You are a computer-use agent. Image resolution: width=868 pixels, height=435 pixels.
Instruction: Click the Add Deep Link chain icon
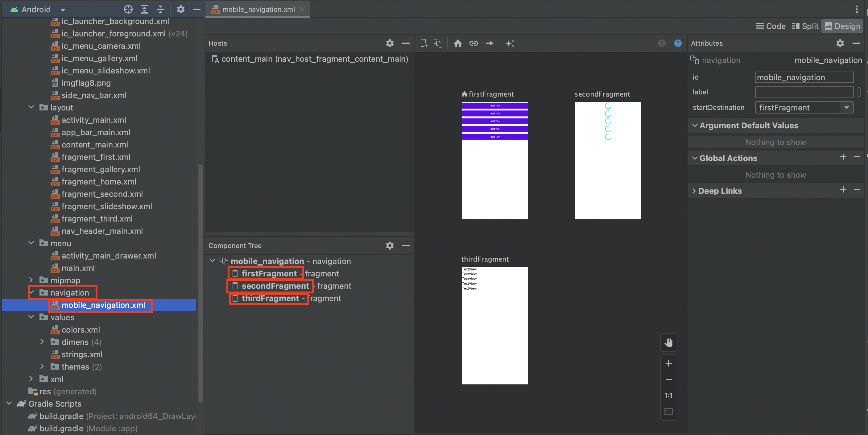point(473,43)
